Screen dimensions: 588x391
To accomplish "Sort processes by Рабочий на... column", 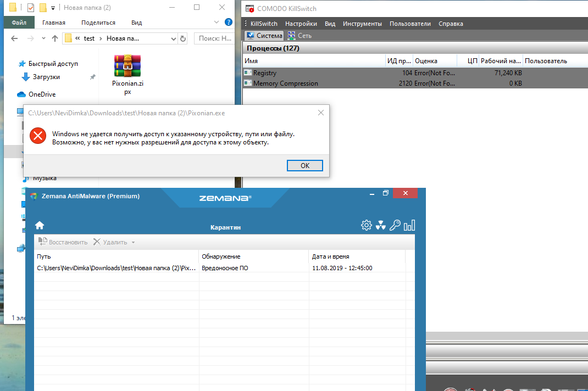I will [x=501, y=61].
